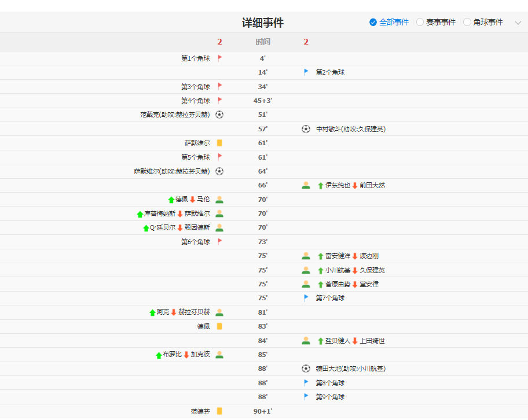The height and width of the screenshot is (420, 528).
Task: Click the blue flag for 第8个角球
Action: [x=306, y=382]
